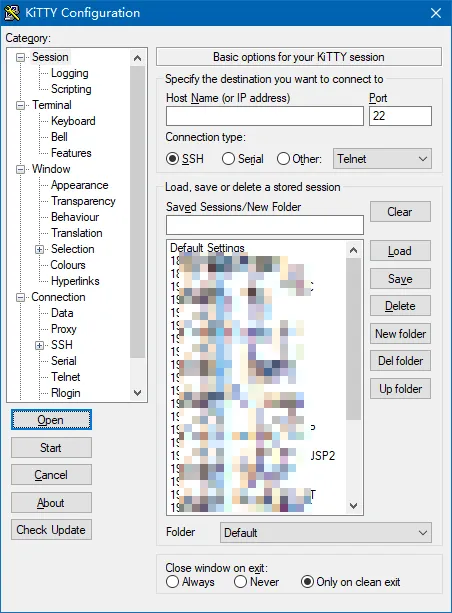Focus the Saved Sessions/New Folder text field
This screenshot has height=613, width=452.
[265, 225]
